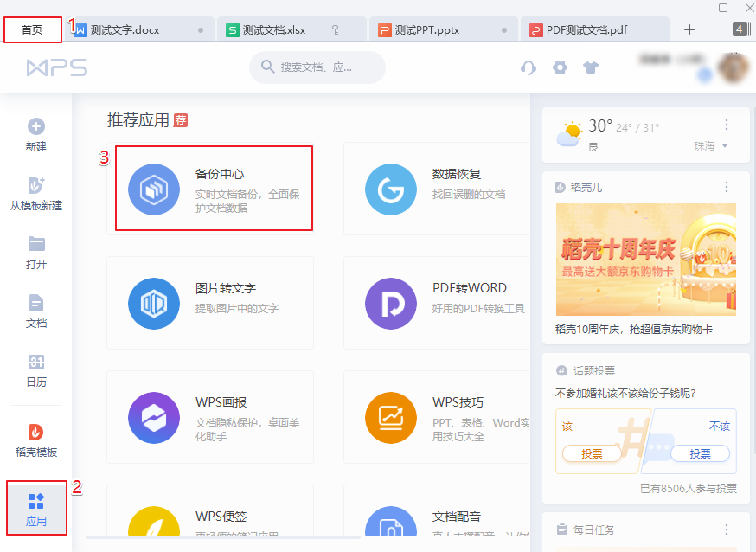Viewport: 756px width, 552px height.
Task: Vote 不该 with the blue 投票 button
Action: pos(700,453)
